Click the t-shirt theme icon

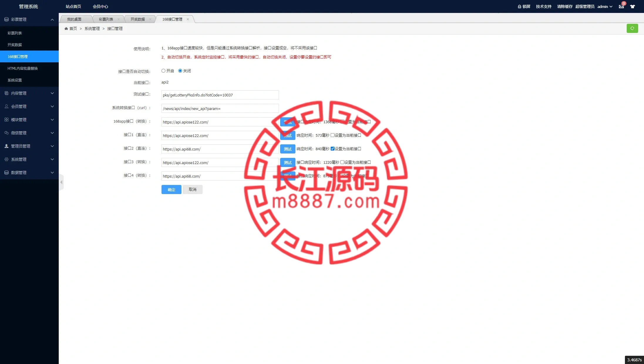coord(632,6)
